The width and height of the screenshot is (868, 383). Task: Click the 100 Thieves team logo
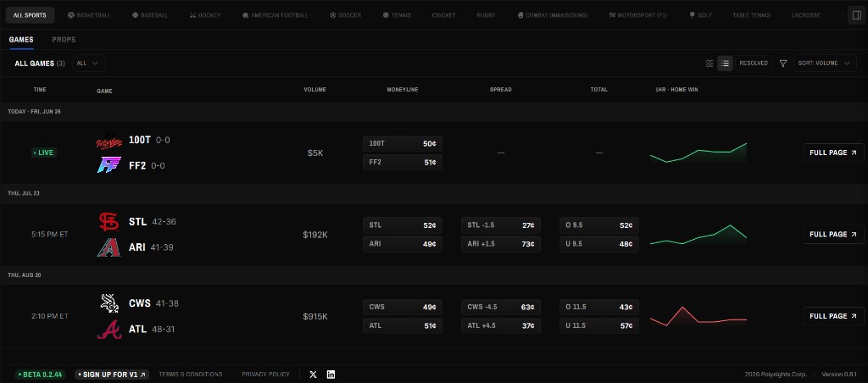109,141
